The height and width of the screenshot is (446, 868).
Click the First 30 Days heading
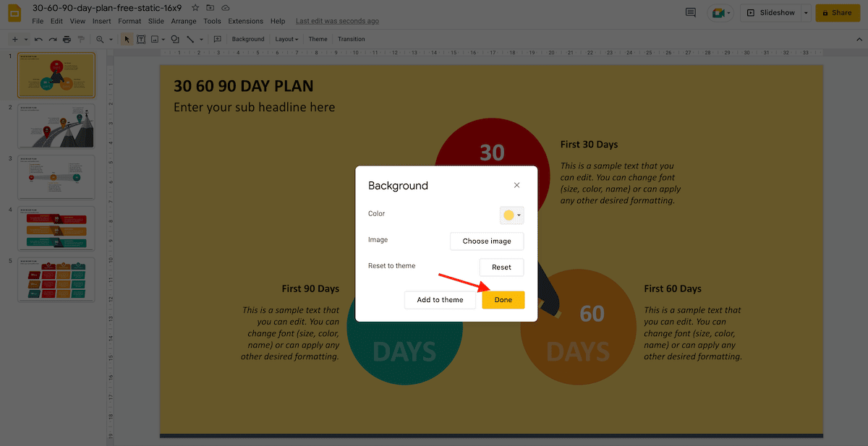(589, 145)
